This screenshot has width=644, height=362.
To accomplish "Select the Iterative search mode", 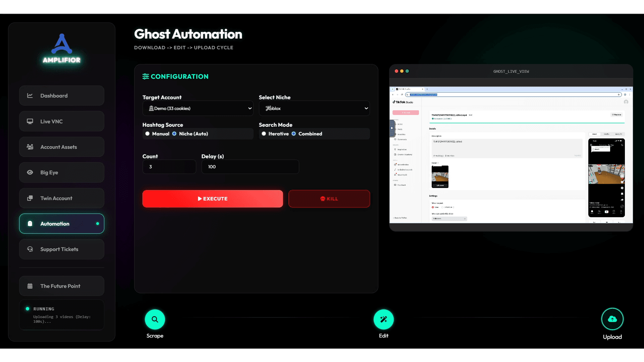I will tap(264, 133).
